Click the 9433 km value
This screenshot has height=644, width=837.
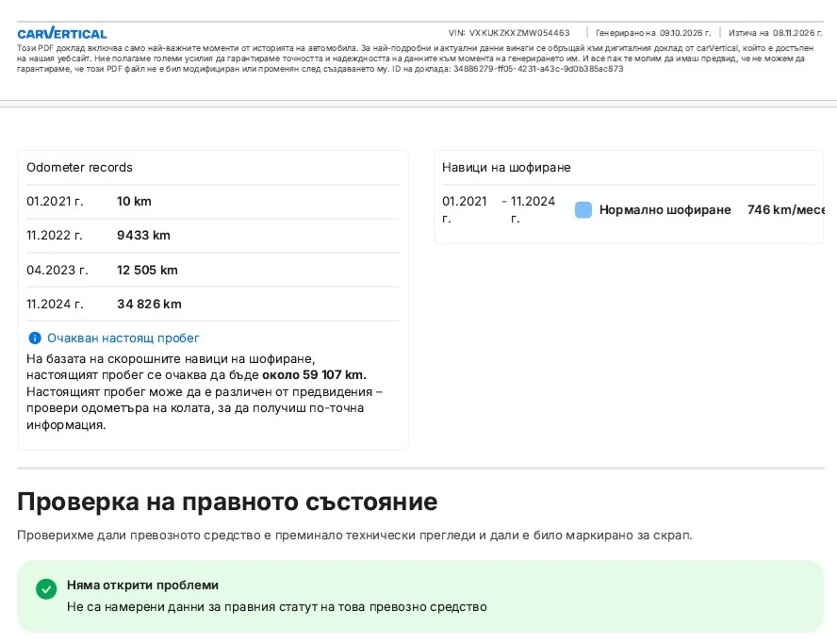[143, 236]
